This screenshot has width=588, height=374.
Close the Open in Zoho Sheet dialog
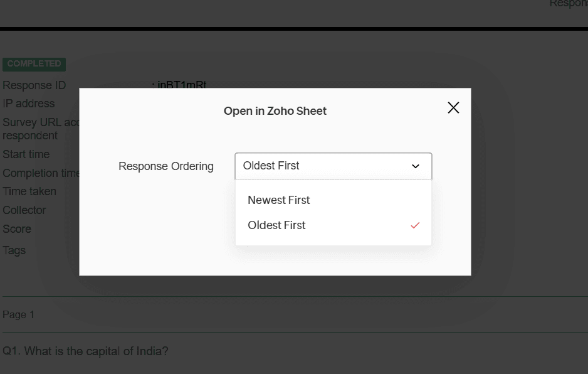pyautogui.click(x=453, y=108)
